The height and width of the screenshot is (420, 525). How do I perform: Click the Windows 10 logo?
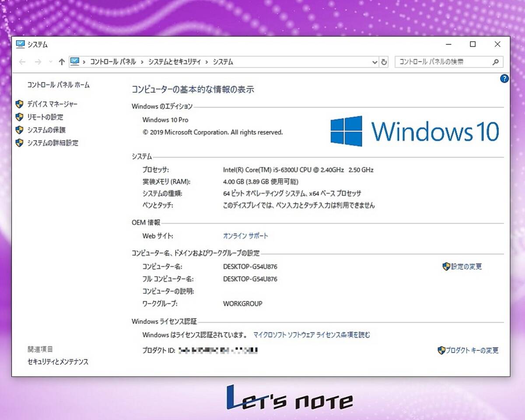[x=415, y=131]
